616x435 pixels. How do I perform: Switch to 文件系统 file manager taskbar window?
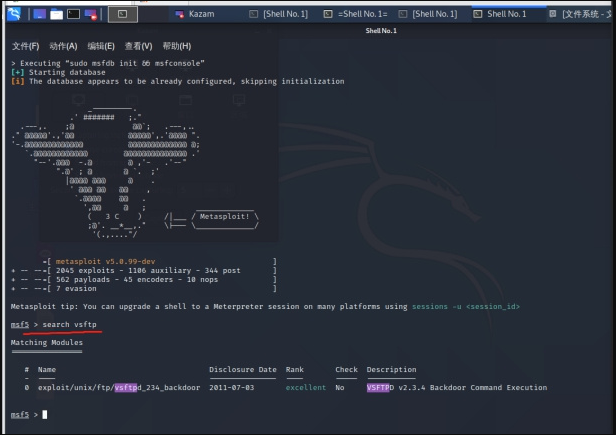tap(580, 14)
